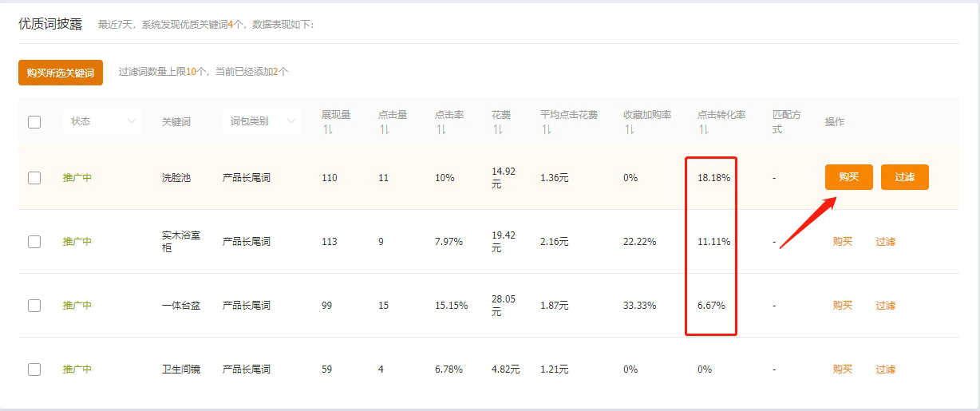Sort by 平均点击花费 using its sort icon
980x411 pixels.
(546, 129)
